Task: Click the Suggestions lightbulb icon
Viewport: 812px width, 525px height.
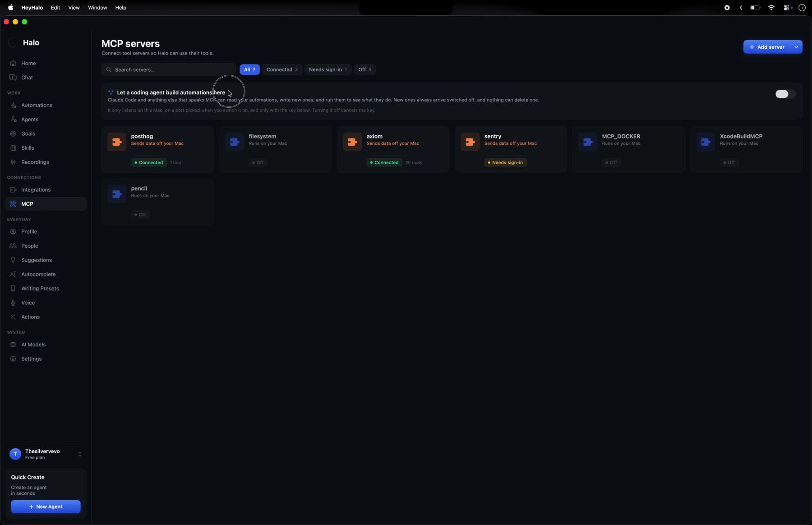Action: (13, 260)
